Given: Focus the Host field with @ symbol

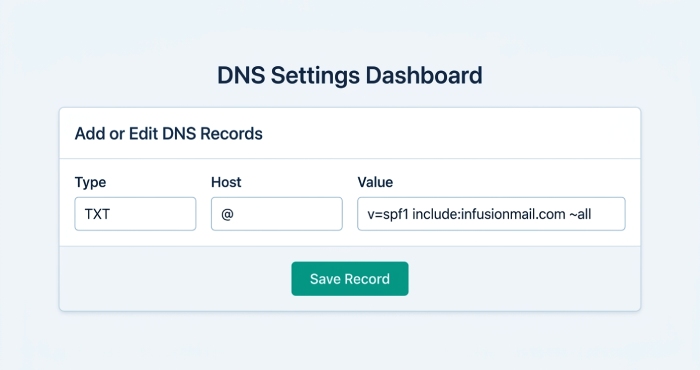Looking at the screenshot, I should click(x=277, y=214).
